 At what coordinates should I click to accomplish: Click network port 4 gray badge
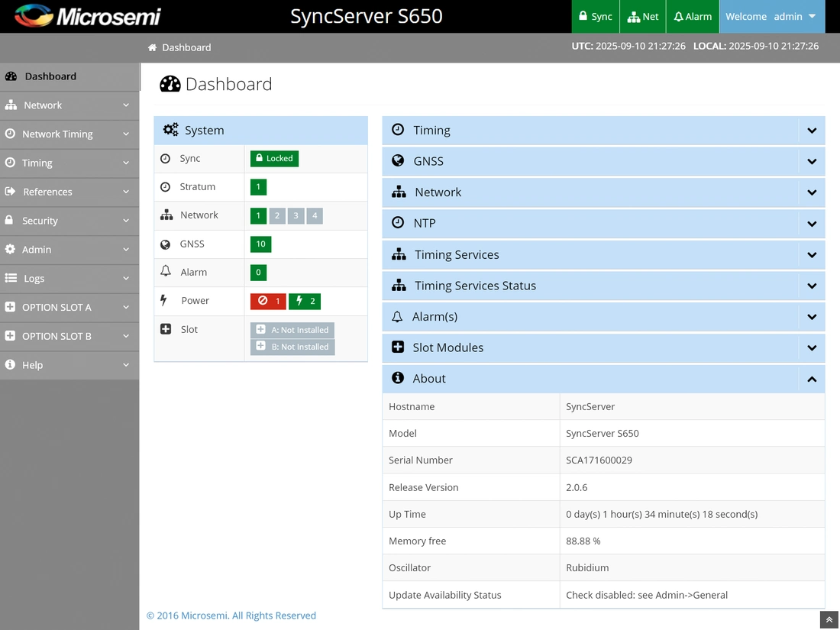coord(315,215)
